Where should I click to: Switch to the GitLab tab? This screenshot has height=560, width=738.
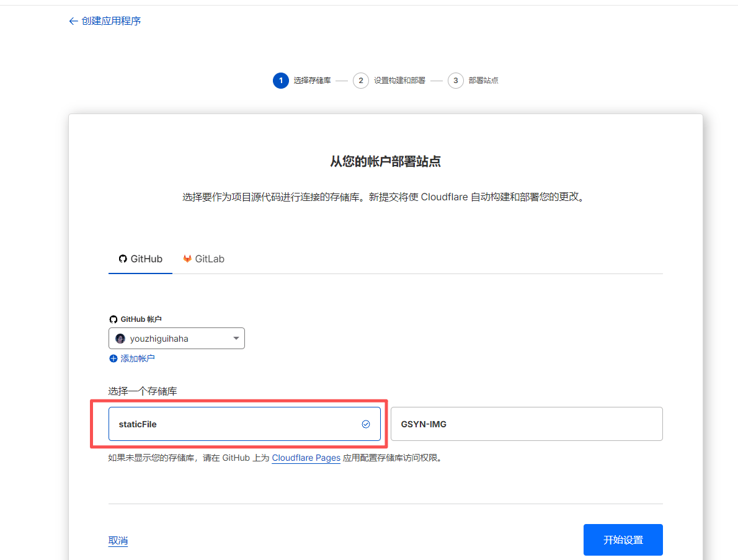pyautogui.click(x=203, y=259)
